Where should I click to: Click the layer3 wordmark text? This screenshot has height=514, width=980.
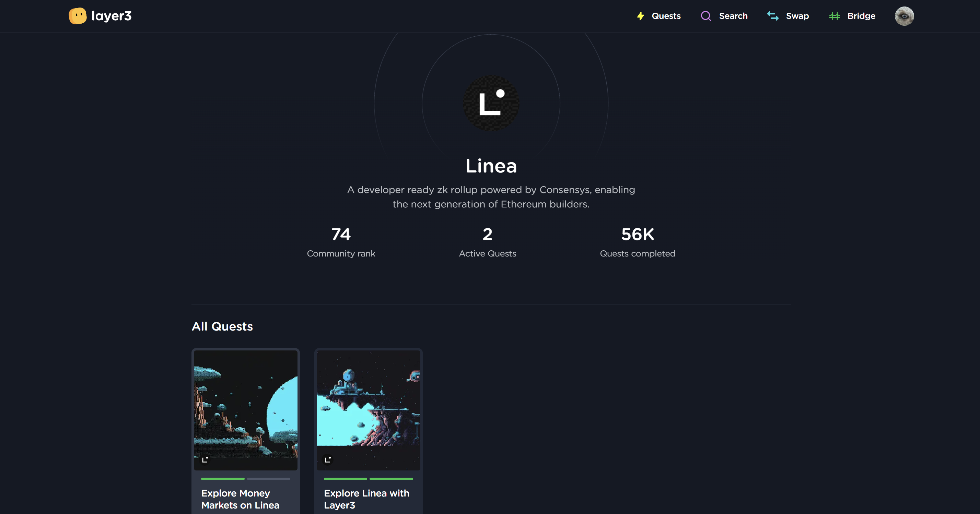112,16
